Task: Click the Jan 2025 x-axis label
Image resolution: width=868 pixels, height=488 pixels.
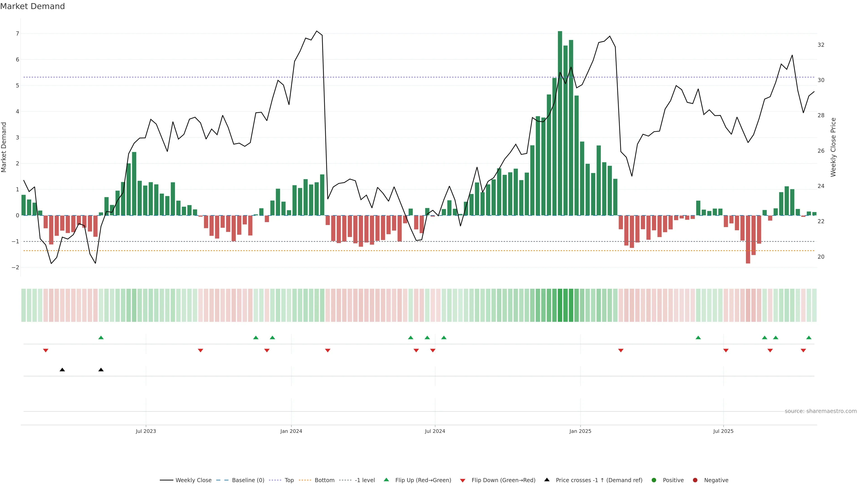Action: [580, 431]
